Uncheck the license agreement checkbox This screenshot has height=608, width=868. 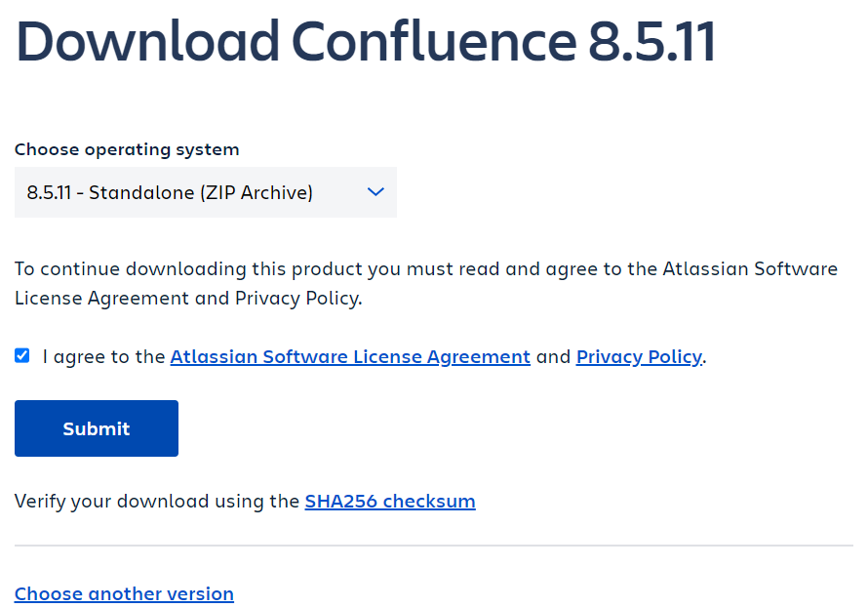[22, 355]
